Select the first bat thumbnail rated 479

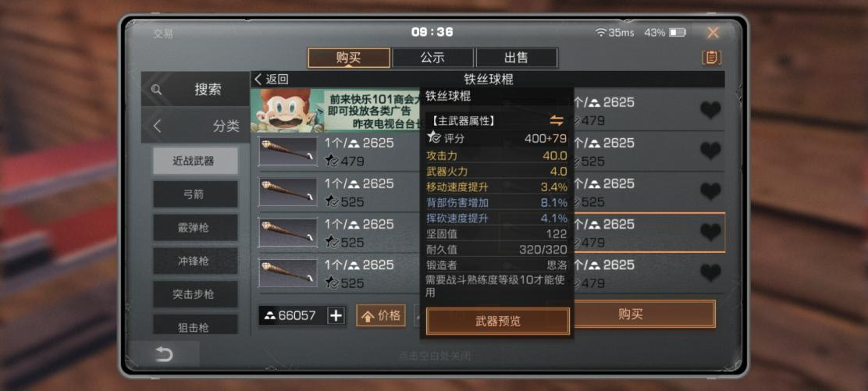point(288,151)
